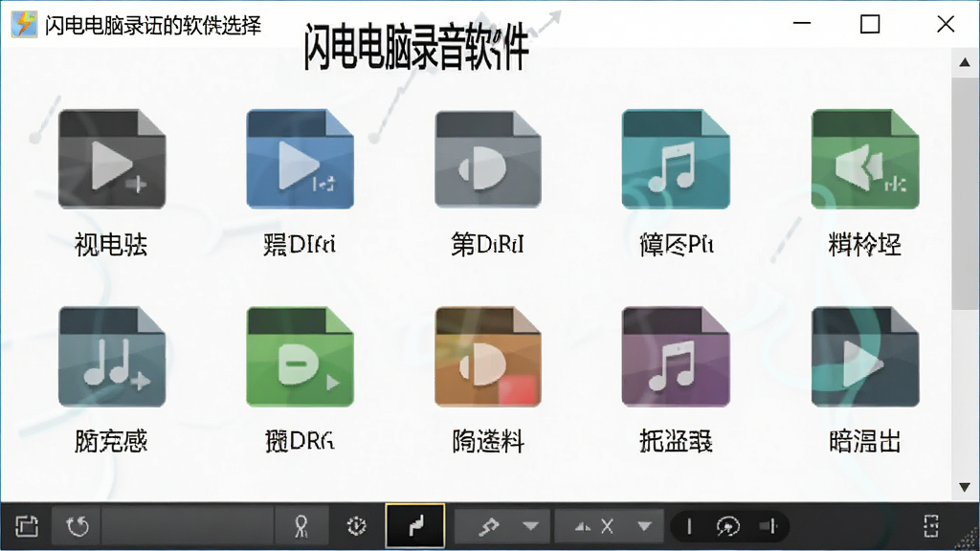Image resolution: width=980 pixels, height=551 pixels.
Task: Open the green speaker file icon
Action: pos(865,160)
